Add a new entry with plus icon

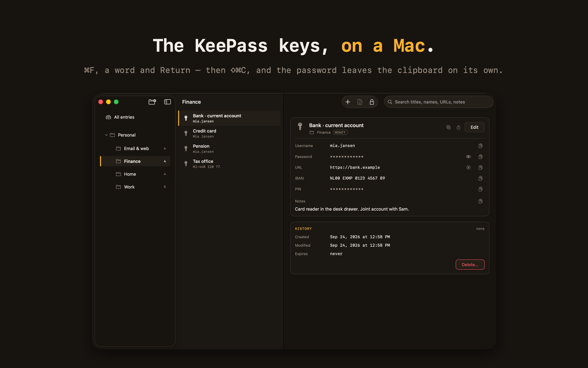click(x=348, y=102)
